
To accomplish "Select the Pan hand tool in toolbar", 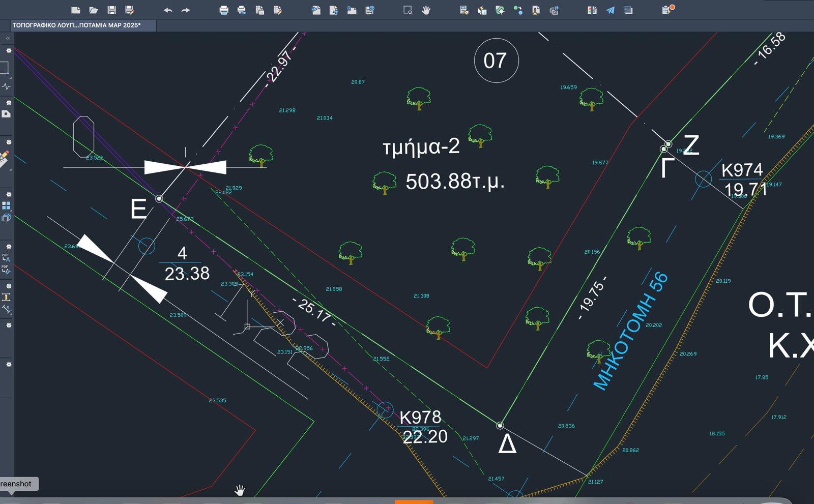I will pyautogui.click(x=426, y=10).
